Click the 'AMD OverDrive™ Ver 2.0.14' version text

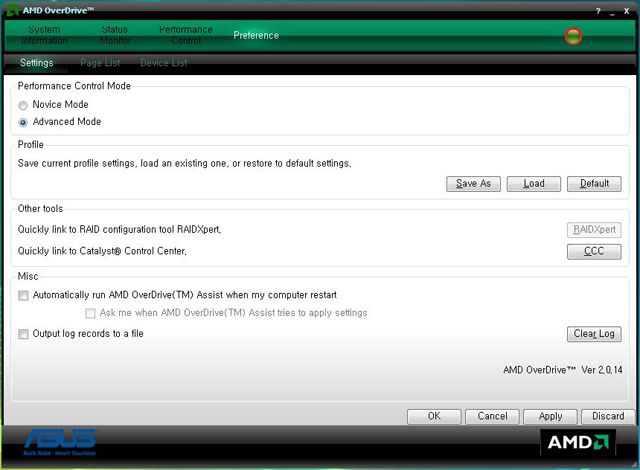click(563, 370)
